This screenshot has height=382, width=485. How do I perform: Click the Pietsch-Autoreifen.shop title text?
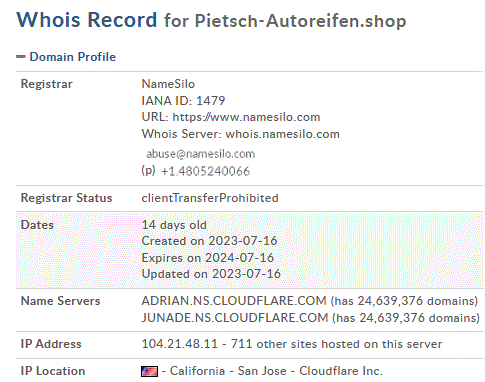pyautogui.click(x=300, y=21)
